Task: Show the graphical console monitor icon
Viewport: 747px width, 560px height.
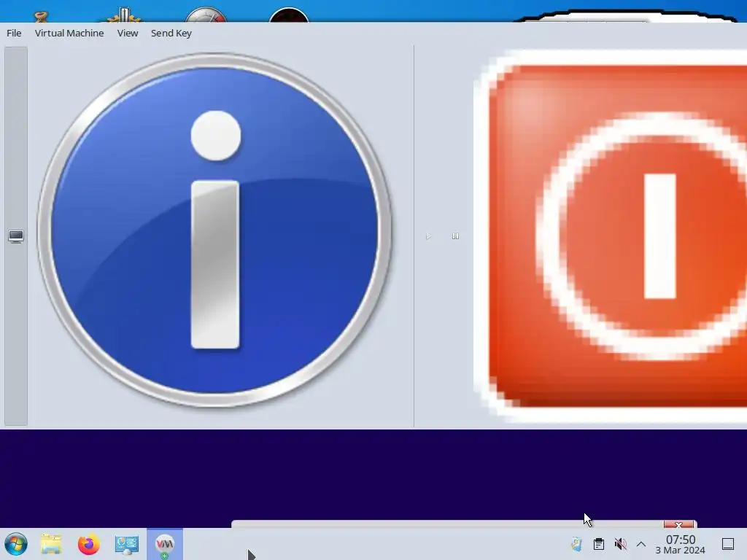Action: pyautogui.click(x=16, y=236)
